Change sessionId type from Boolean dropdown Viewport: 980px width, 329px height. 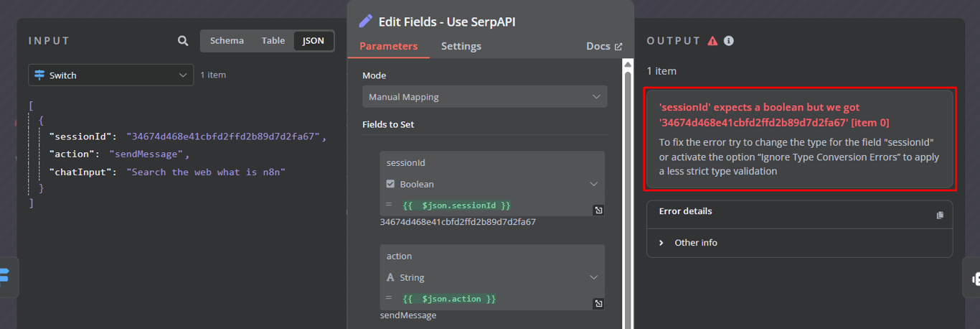coord(492,185)
